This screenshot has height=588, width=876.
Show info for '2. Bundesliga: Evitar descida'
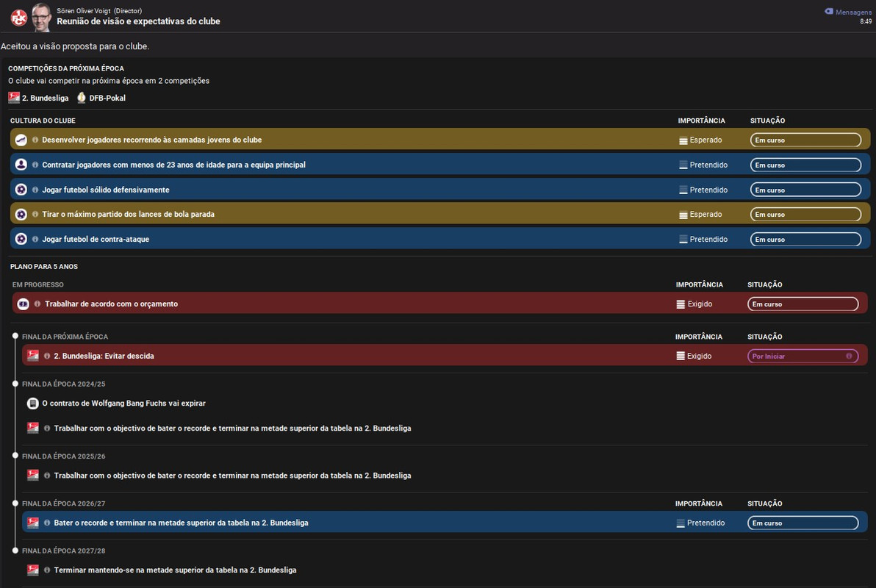pyautogui.click(x=47, y=356)
